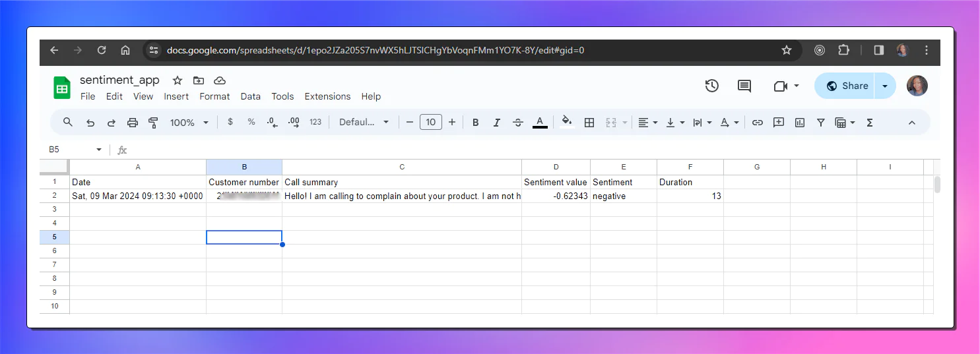
Task: Open Functions sigma icon
Action: click(870, 122)
